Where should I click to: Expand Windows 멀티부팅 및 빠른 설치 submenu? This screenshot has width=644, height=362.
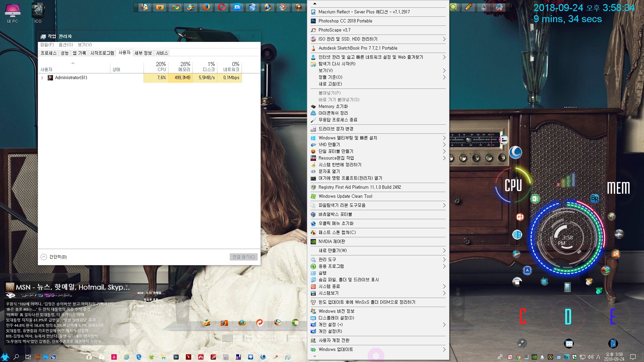click(x=378, y=138)
